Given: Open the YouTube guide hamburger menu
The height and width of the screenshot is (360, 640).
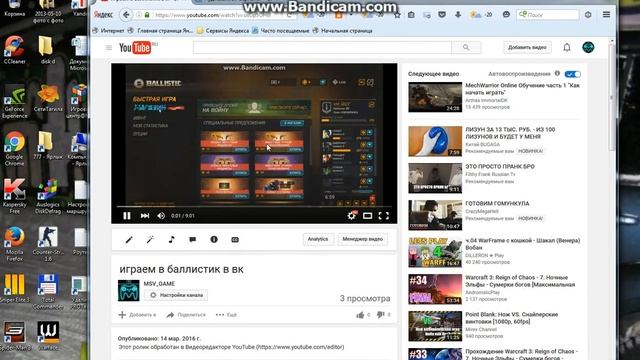Looking at the screenshot, I should pyautogui.click(x=109, y=47).
